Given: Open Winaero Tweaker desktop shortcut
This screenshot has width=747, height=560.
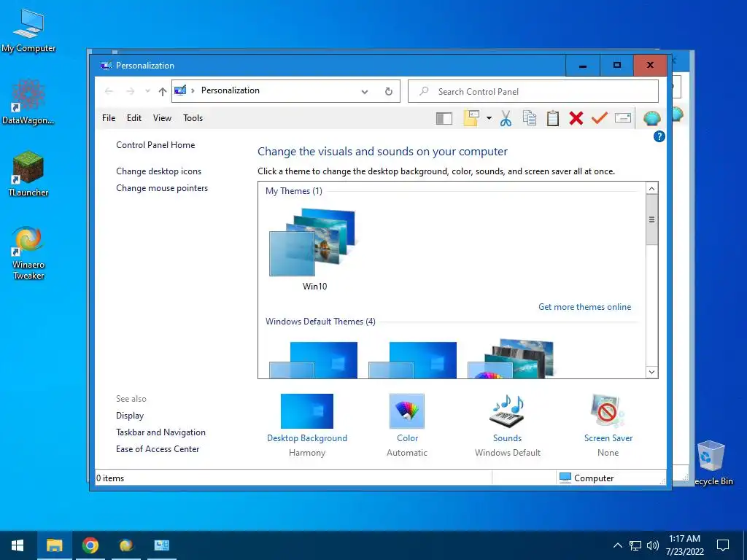Looking at the screenshot, I should click(x=28, y=252).
